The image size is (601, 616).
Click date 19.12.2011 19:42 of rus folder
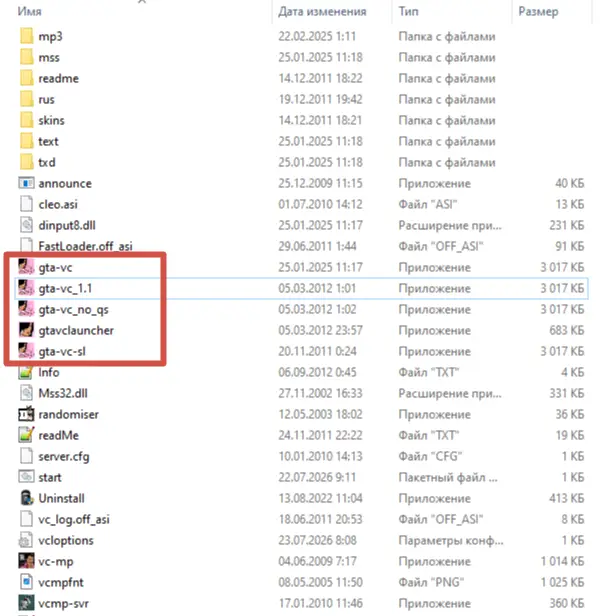click(x=320, y=99)
